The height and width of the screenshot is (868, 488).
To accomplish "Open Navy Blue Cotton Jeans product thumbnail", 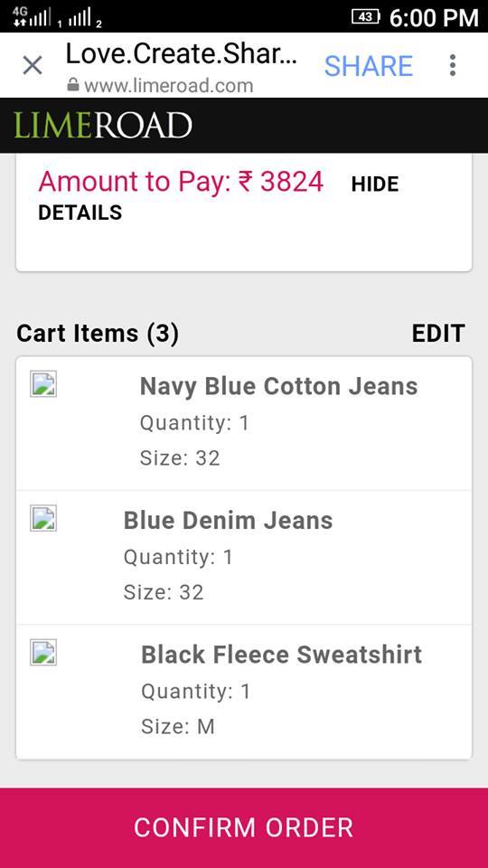I will coord(43,384).
